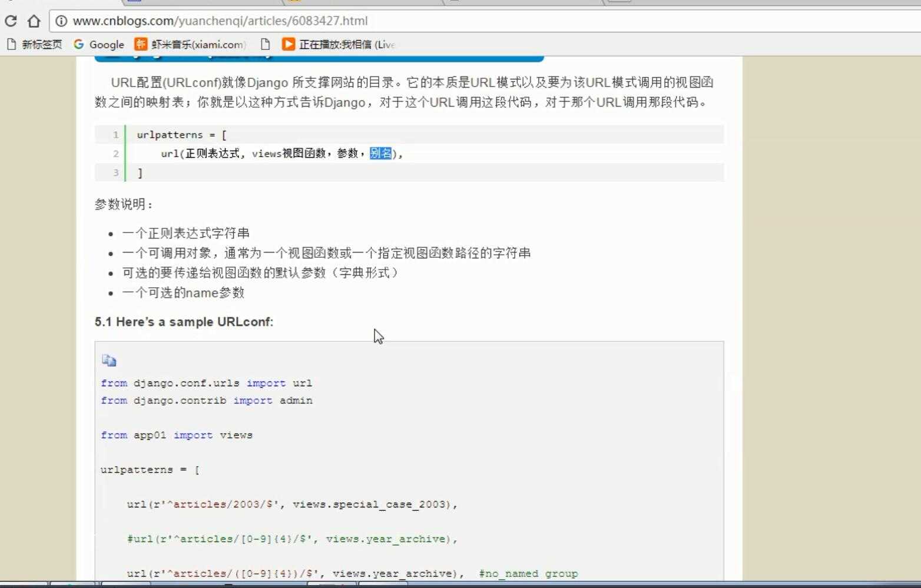This screenshot has width=921, height=588.
Task: Click the bullet '一个可选的name参数'
Action: pos(183,293)
